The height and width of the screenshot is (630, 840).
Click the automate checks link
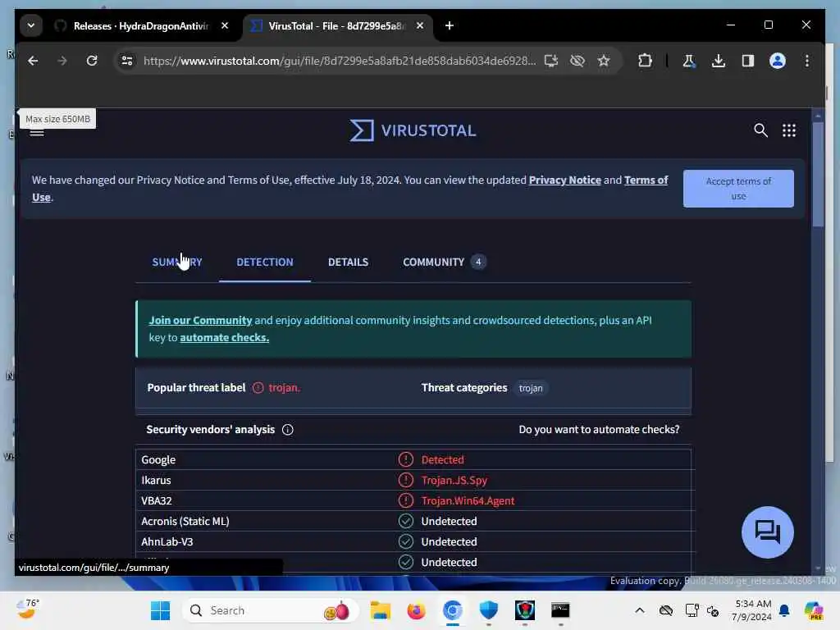225,337
